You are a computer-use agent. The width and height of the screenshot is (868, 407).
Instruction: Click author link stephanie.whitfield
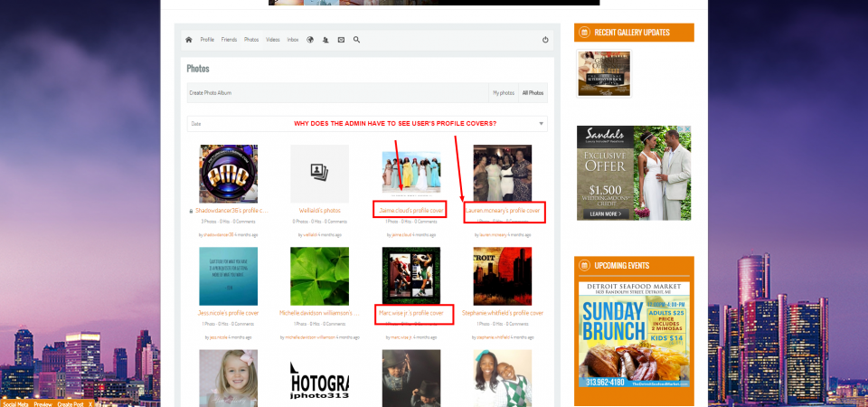pyautogui.click(x=494, y=337)
